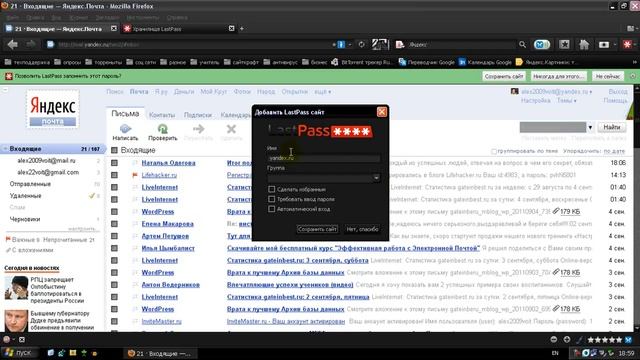Viewport: 640px width, 360px height.
Task: Click the toolbar icon between Home and LastPass
Action: pyautogui.click(x=604, y=44)
